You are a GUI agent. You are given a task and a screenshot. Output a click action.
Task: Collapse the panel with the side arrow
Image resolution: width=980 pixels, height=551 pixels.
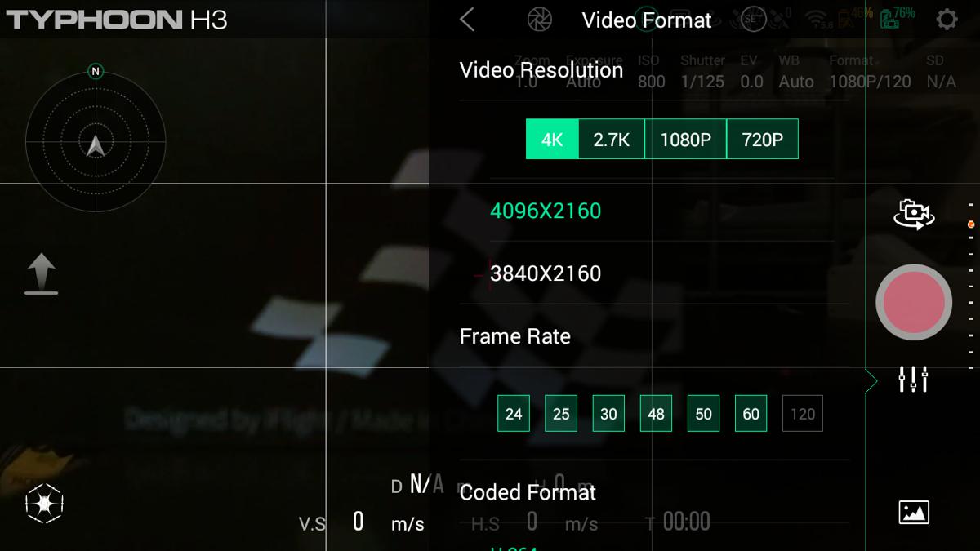coord(871,380)
